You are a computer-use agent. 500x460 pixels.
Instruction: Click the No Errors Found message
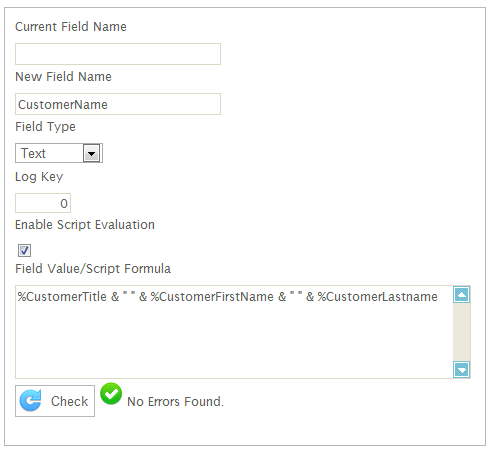click(175, 402)
